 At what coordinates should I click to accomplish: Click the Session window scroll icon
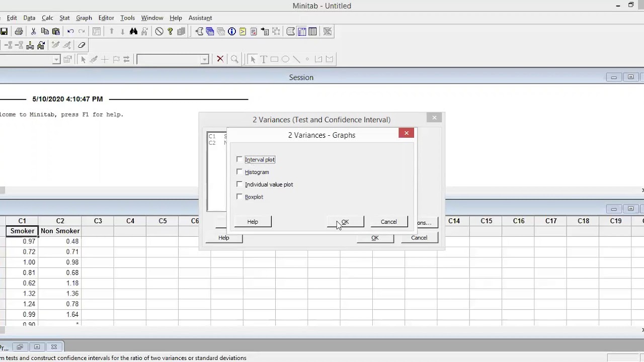(x=291, y=31)
